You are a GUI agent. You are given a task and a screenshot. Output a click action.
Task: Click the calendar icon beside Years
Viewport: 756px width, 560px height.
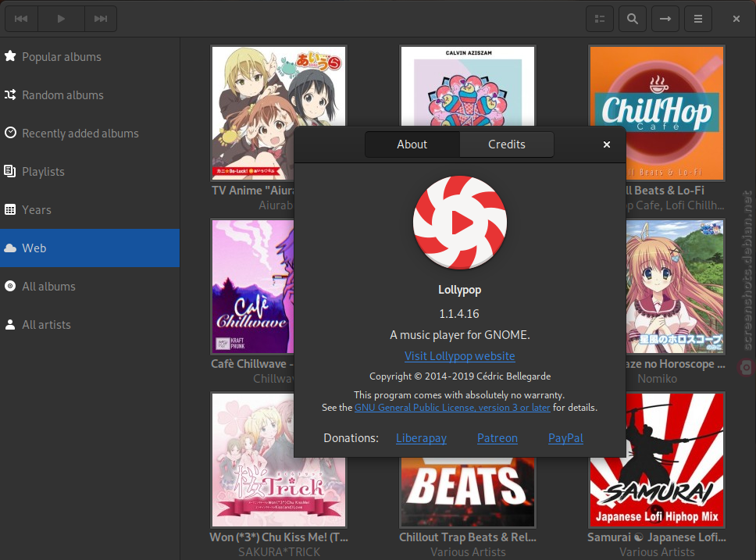tap(10, 209)
